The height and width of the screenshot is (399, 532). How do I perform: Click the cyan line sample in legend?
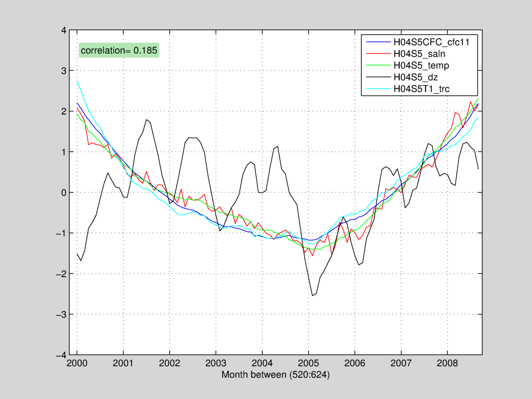point(378,89)
